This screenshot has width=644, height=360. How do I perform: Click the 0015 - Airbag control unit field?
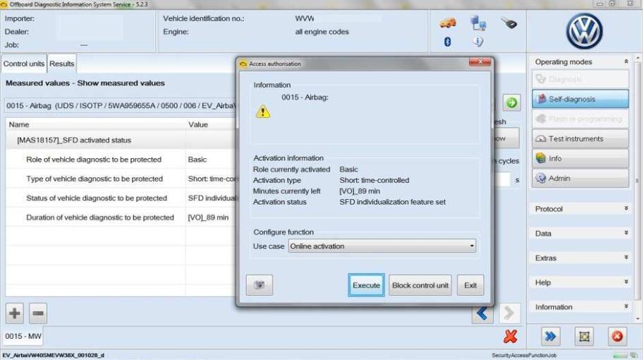point(121,106)
